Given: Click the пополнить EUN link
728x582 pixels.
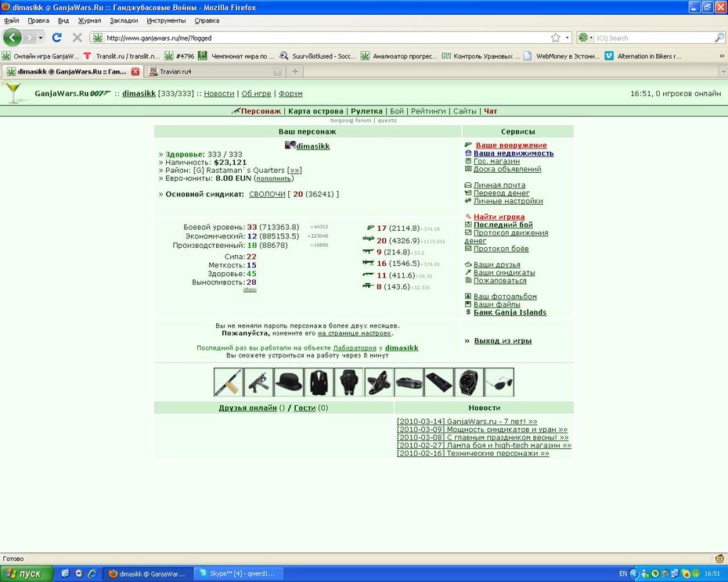Looking at the screenshot, I should 274,178.
